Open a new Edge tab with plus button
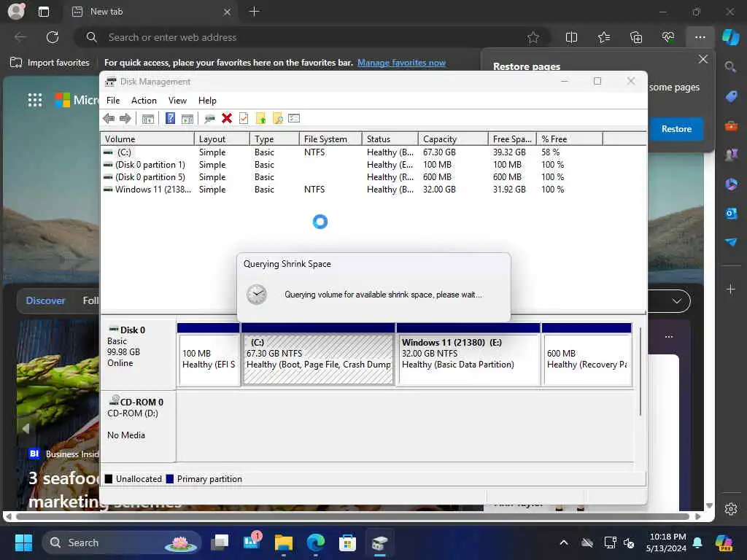The height and width of the screenshot is (560, 747). (x=255, y=12)
